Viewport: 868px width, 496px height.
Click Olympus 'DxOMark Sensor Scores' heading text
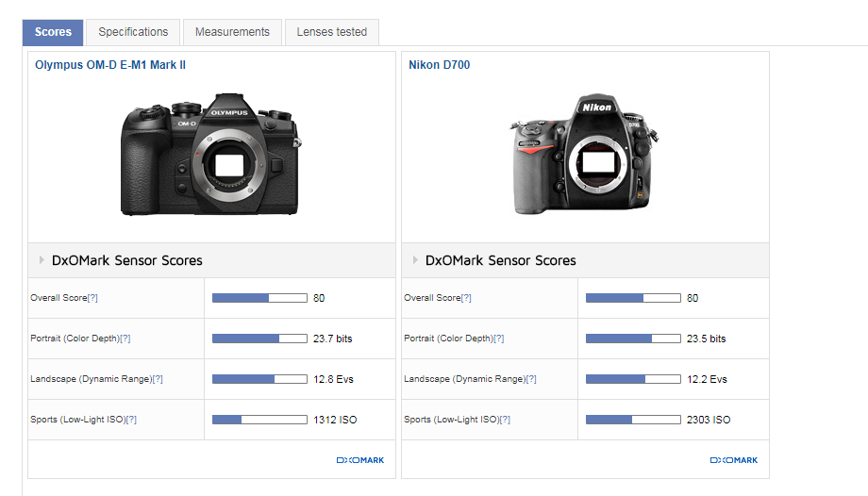click(126, 260)
